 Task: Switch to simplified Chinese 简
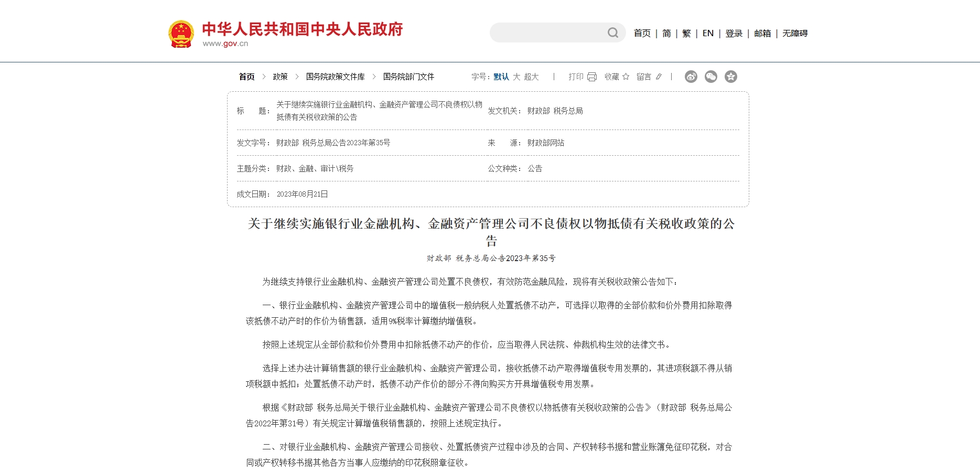click(666, 33)
